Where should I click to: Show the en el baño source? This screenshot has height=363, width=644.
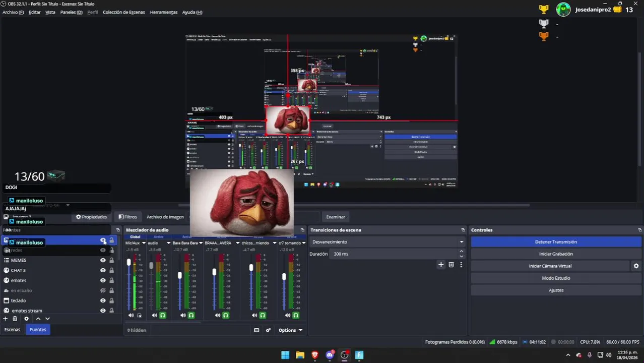(103, 290)
